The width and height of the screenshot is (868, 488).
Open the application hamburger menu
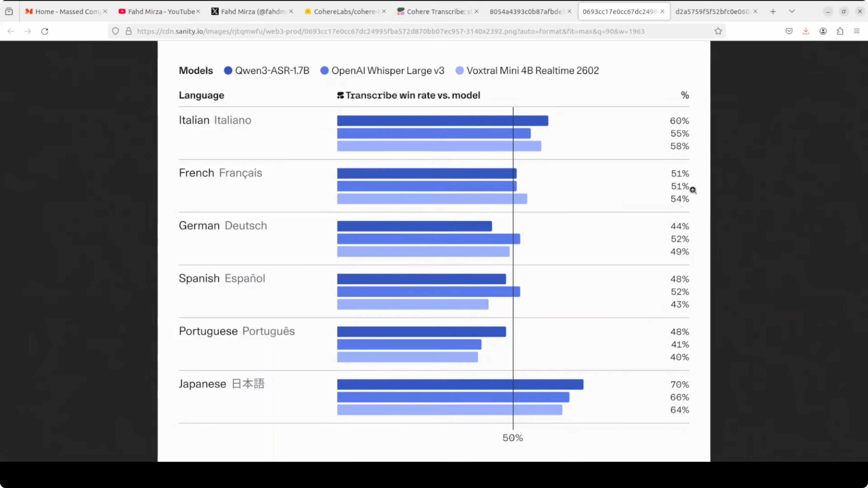coord(857,31)
